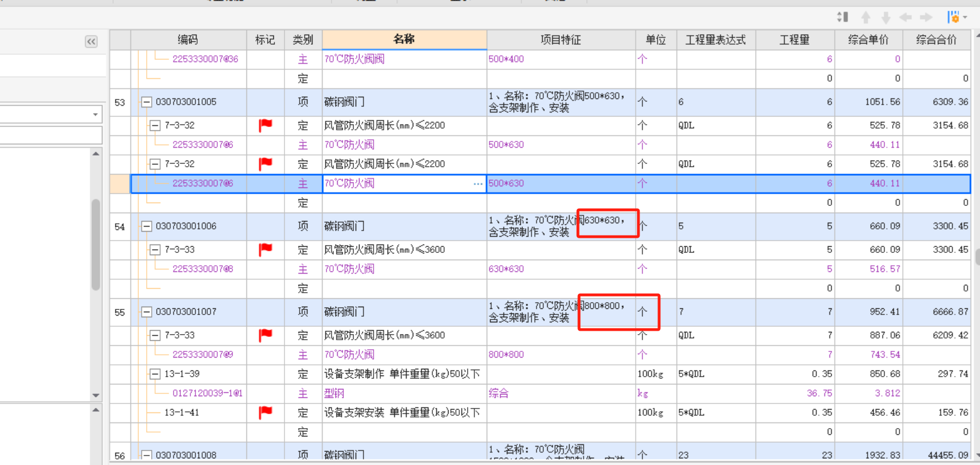Viewport: 980px width, 465px height.
Task: Click the 单位 column header
Action: click(x=656, y=40)
